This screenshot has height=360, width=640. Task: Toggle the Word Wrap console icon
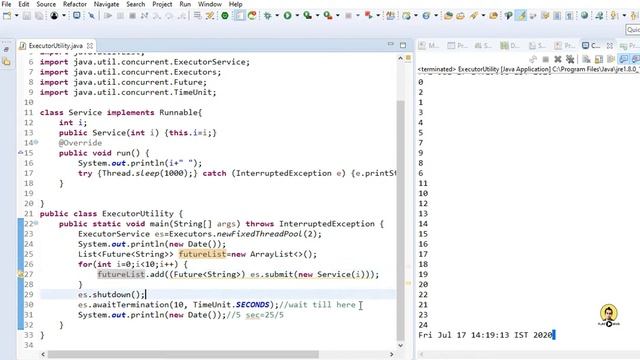pos(611,60)
